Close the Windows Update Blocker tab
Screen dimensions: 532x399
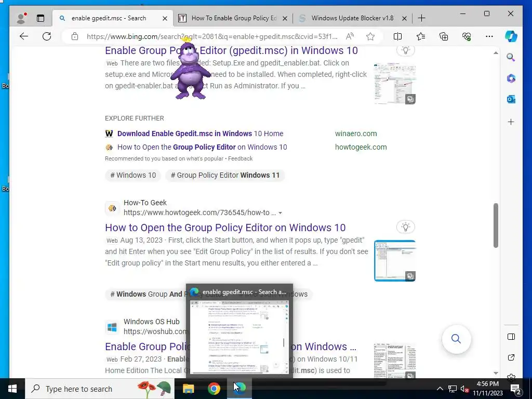pos(404,18)
